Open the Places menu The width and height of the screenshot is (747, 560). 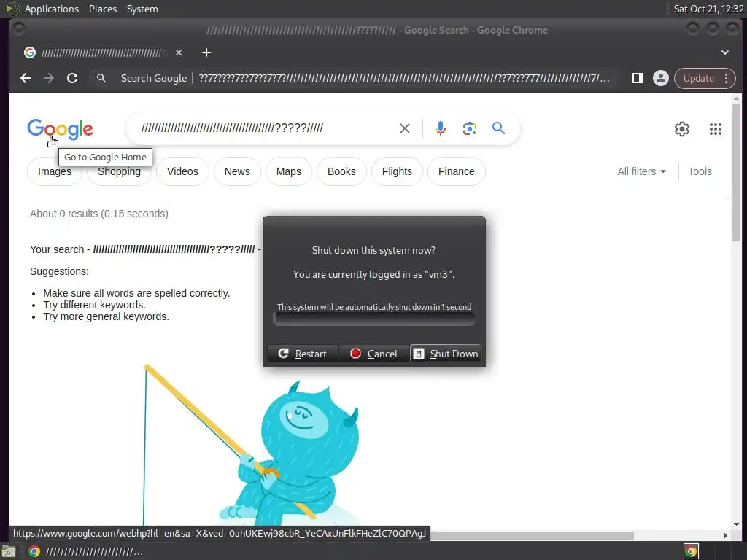(103, 9)
